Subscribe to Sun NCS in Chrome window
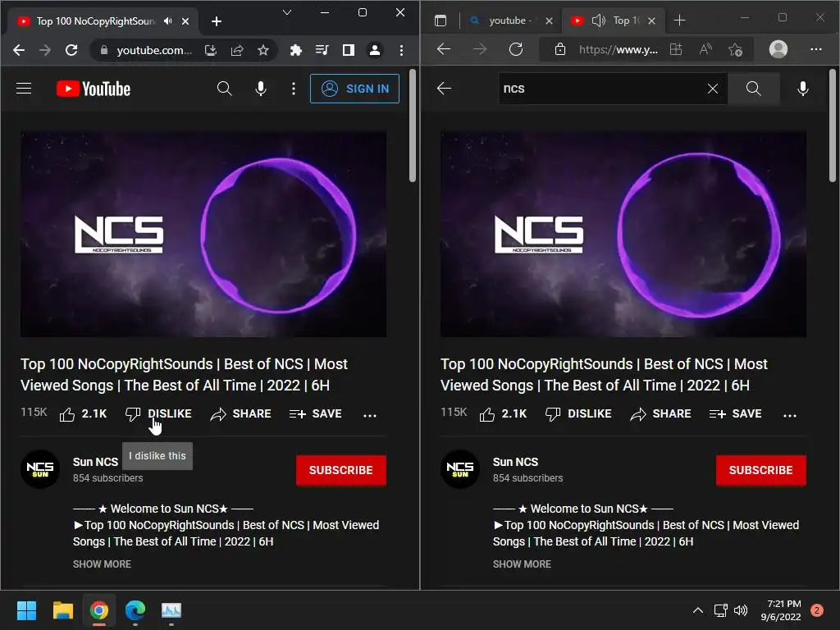The width and height of the screenshot is (840, 630). click(340, 470)
